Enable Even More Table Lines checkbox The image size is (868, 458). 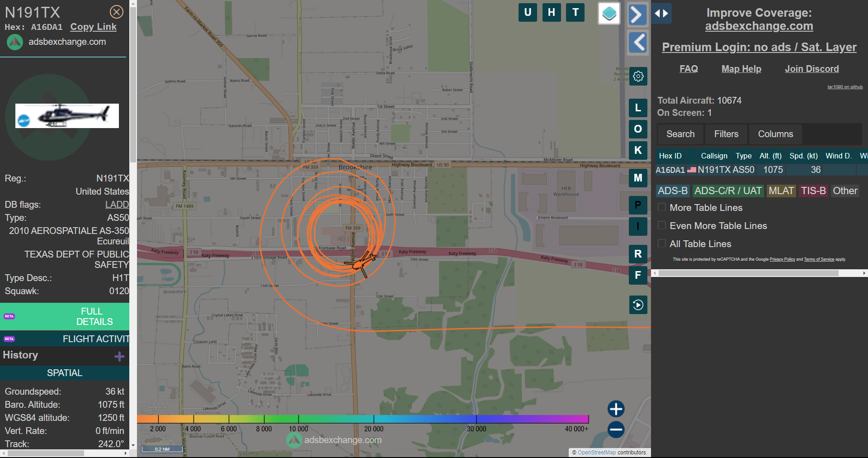pyautogui.click(x=661, y=225)
